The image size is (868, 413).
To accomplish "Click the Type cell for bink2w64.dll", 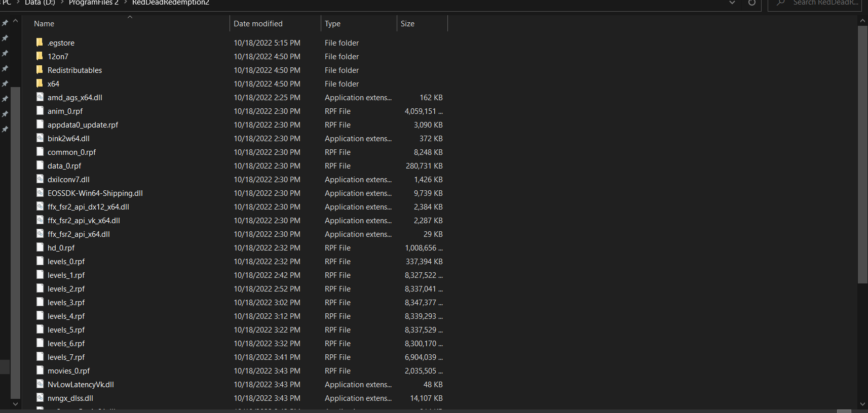I will tap(358, 139).
